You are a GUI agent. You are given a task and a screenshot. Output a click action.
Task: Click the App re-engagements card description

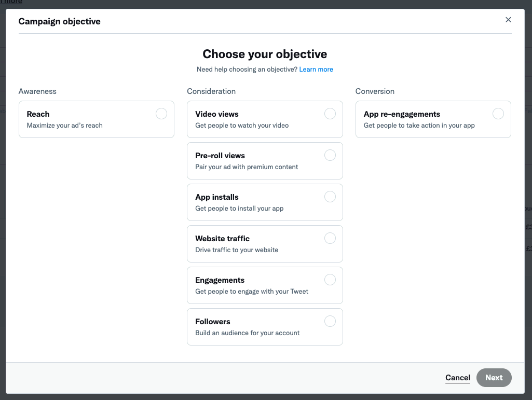point(419,126)
